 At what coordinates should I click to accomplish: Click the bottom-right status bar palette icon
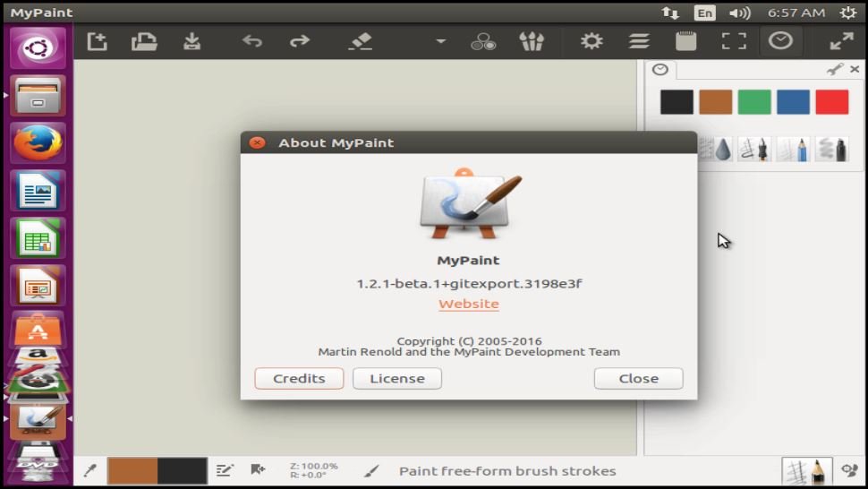(850, 471)
